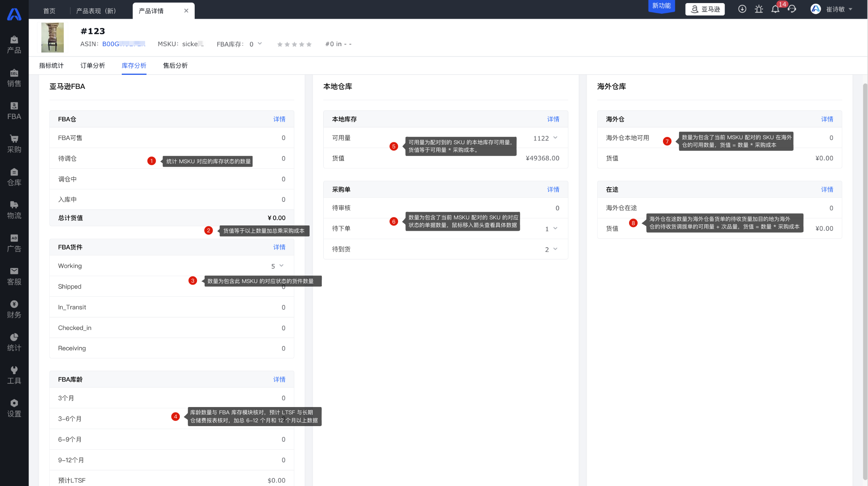Click the five-star rating display
868x486 pixels.
294,44
